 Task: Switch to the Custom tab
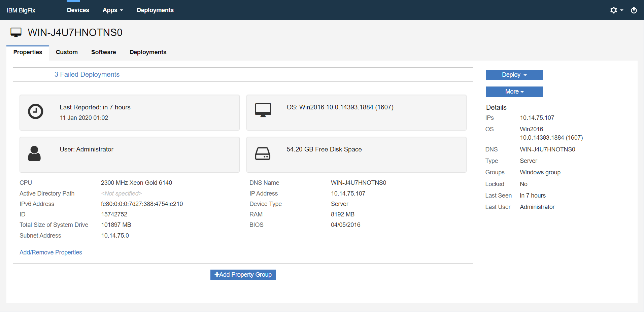click(x=67, y=52)
